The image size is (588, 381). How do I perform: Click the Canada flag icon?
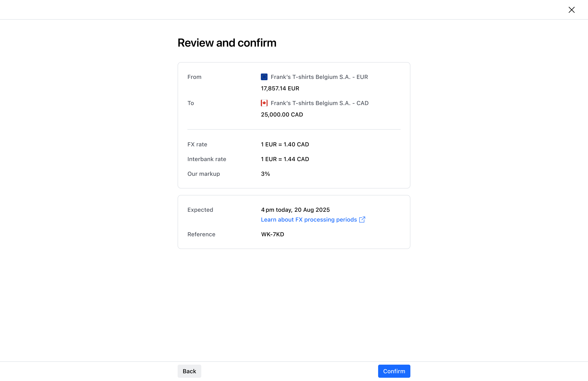264,103
